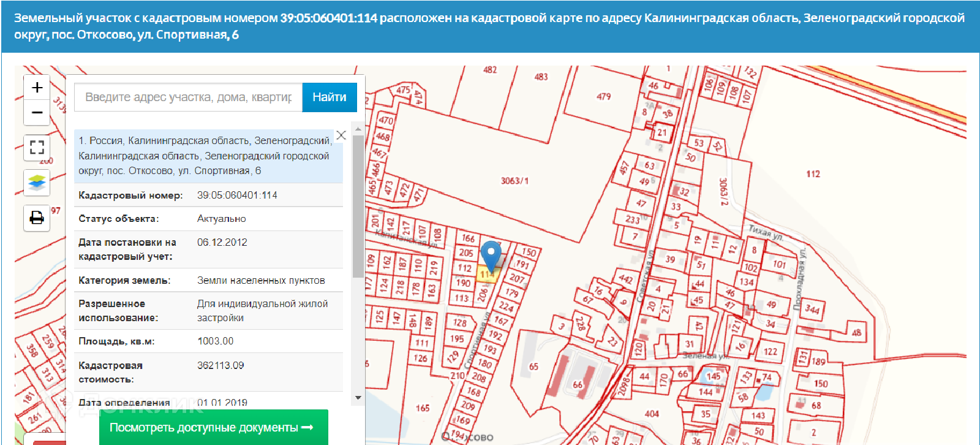
Task: Click highlighted yellow parcel 114
Action: click(486, 275)
